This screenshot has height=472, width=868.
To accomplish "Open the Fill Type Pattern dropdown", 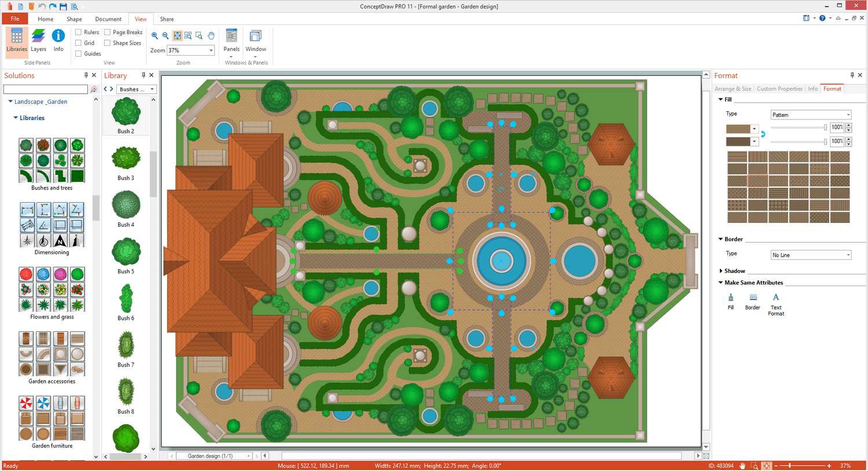I will (x=811, y=115).
